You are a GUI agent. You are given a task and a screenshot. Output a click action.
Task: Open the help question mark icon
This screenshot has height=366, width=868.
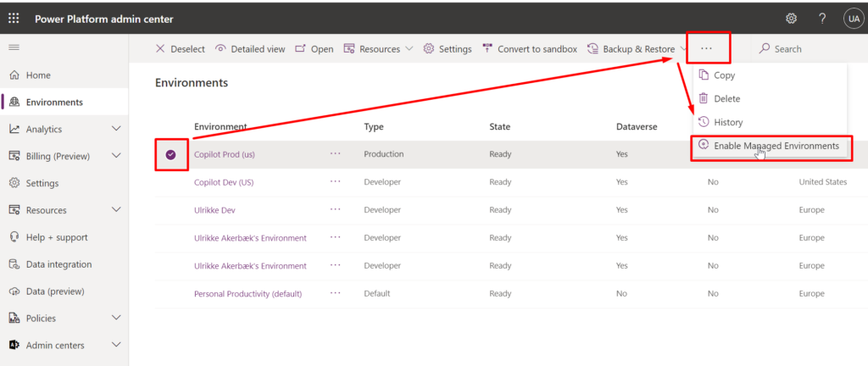pyautogui.click(x=822, y=19)
